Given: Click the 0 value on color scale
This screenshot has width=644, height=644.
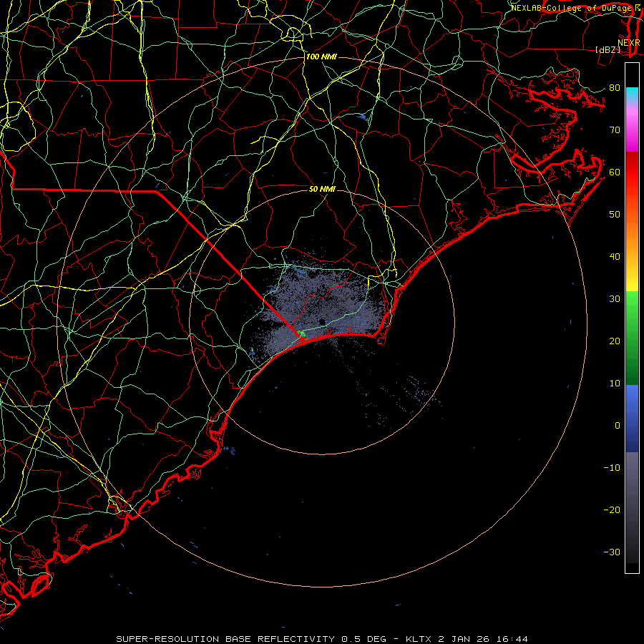Looking at the screenshot, I should 618,426.
